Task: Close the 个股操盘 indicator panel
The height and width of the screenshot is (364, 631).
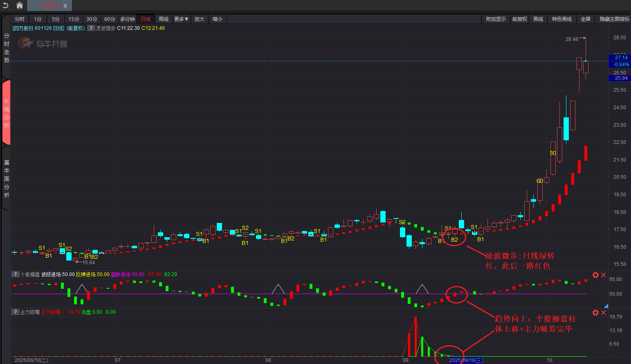Action: (603, 275)
